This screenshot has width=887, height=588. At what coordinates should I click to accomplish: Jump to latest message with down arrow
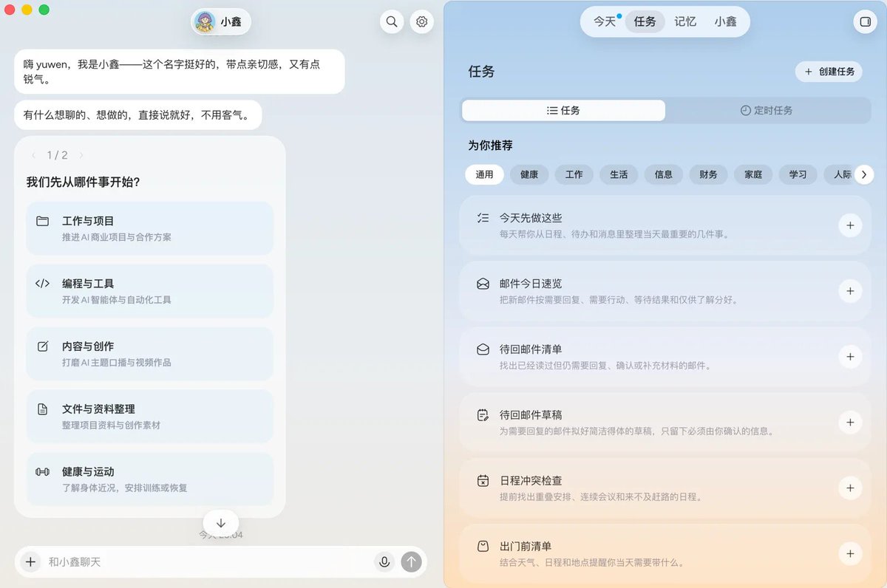coord(221,522)
